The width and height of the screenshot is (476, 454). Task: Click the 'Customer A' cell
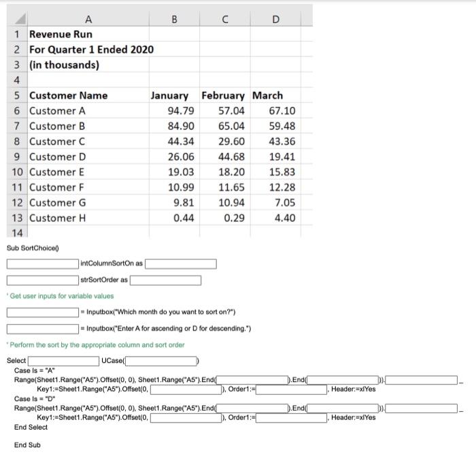[88, 111]
